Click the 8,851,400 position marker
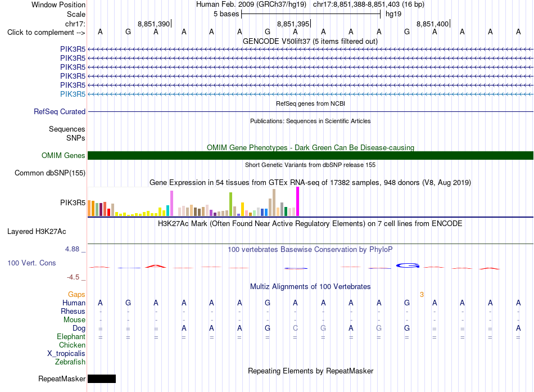The height and width of the screenshot is (392, 534). point(432,24)
